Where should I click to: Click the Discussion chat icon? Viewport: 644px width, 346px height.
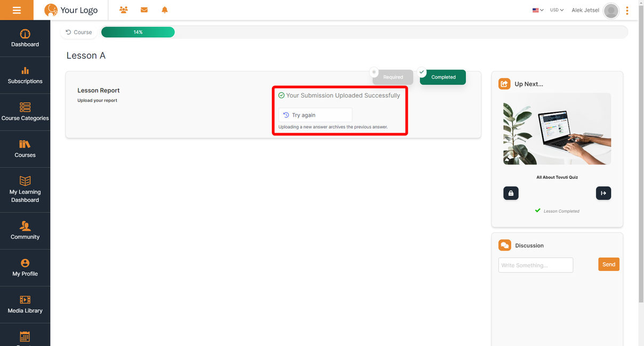pos(504,245)
